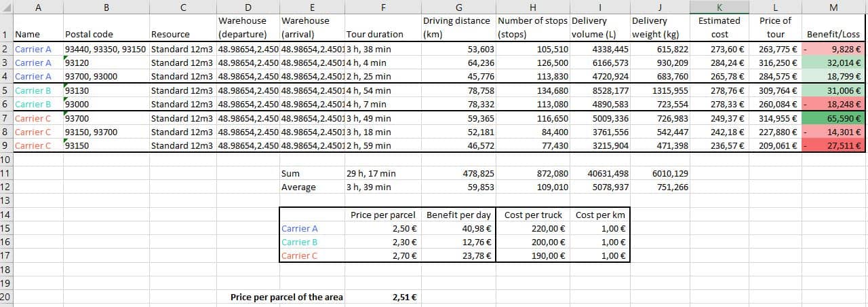Select column M header

[833, 7]
